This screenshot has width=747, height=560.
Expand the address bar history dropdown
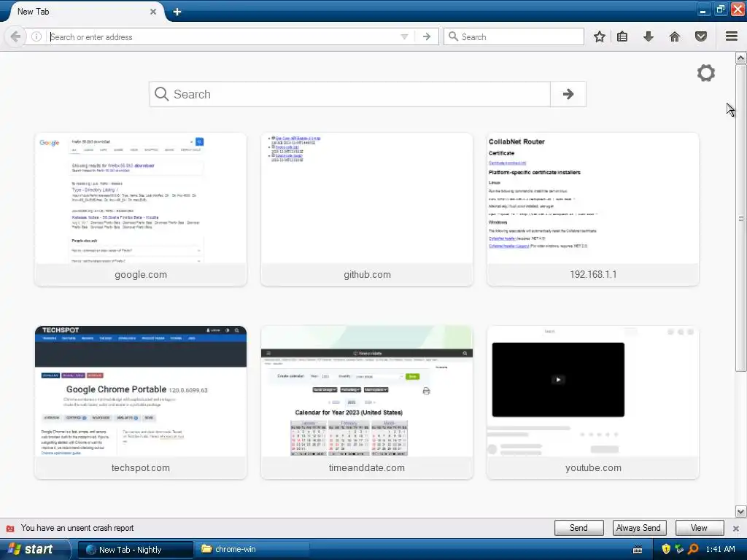(404, 36)
